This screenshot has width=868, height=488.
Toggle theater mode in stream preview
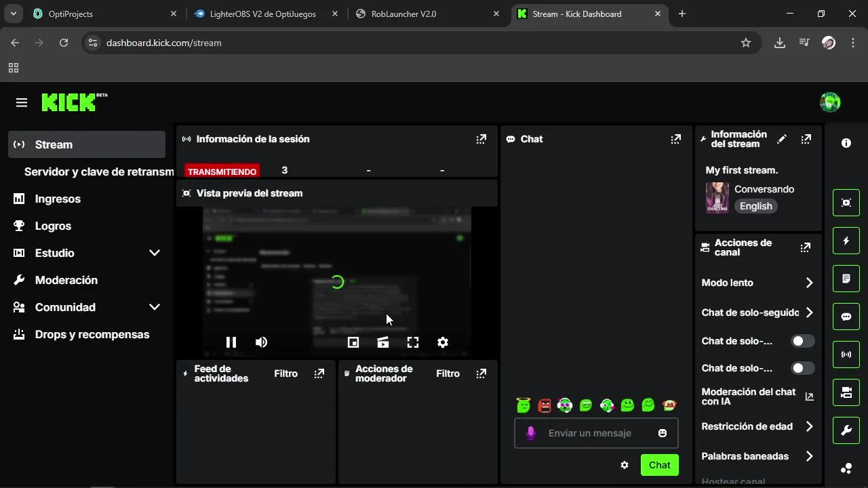click(383, 342)
